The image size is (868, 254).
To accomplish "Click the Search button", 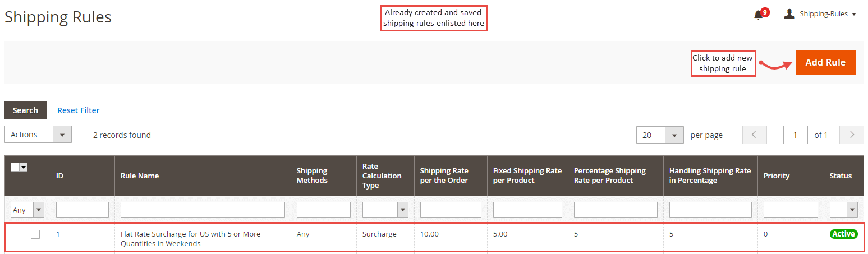I will pyautogui.click(x=25, y=110).
